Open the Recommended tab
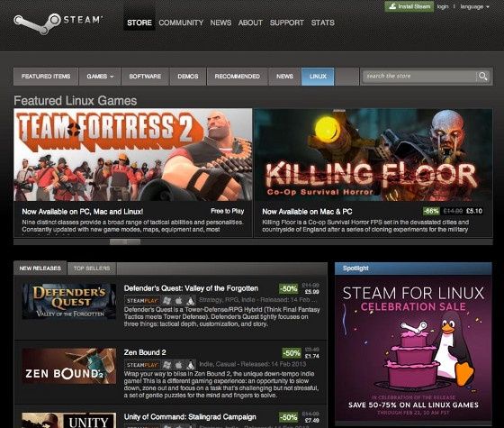Viewport: 504px width, 428px height. (x=238, y=77)
